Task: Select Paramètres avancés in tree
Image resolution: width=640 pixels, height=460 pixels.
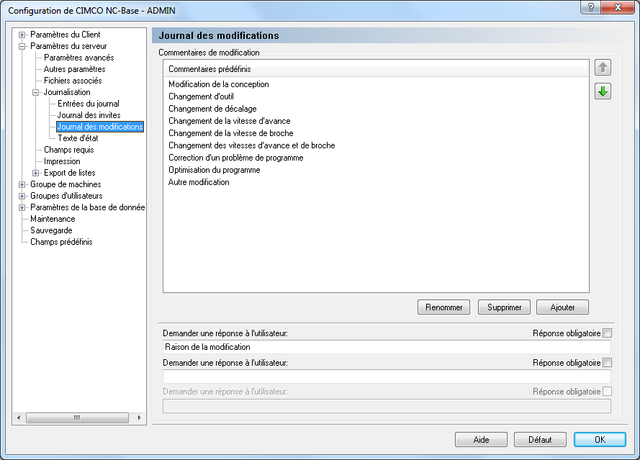Action: point(79,58)
